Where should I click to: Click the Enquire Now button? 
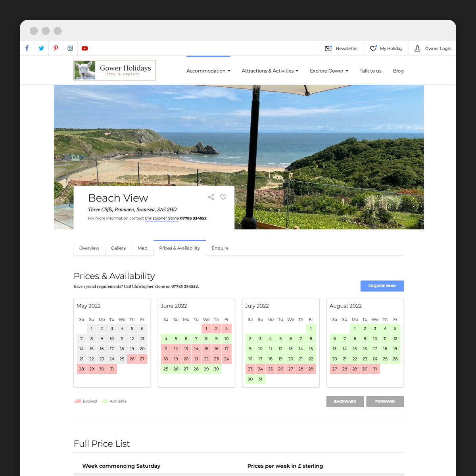pyautogui.click(x=382, y=286)
